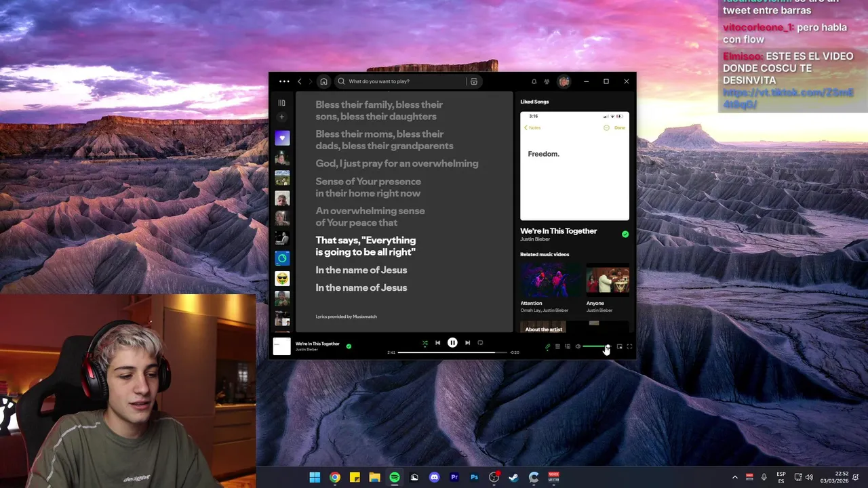868x488 pixels.
Task: Set Spotify volume on the green slider
Action: [x=595, y=347]
